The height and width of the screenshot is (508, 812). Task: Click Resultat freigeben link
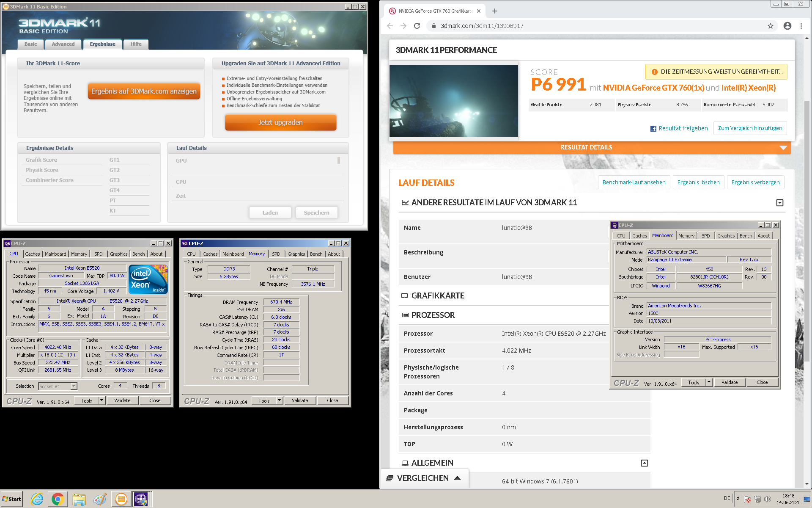(x=683, y=128)
